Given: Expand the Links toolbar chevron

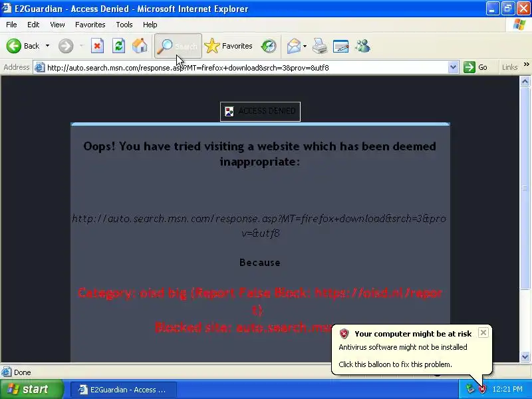Looking at the screenshot, I should click(x=526, y=65).
